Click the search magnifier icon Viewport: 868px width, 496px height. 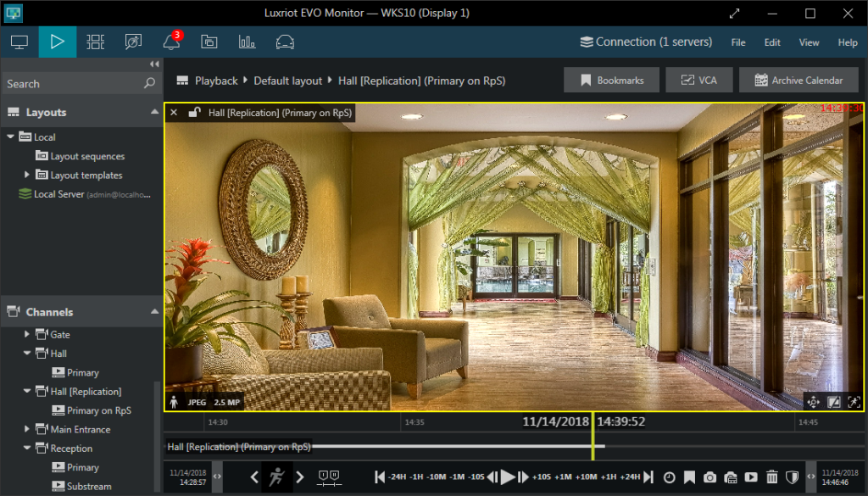149,84
